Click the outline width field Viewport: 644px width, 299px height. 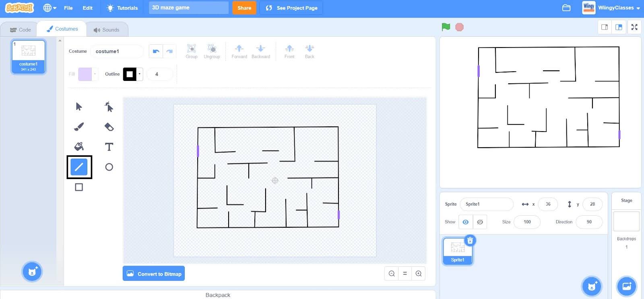[x=160, y=74]
